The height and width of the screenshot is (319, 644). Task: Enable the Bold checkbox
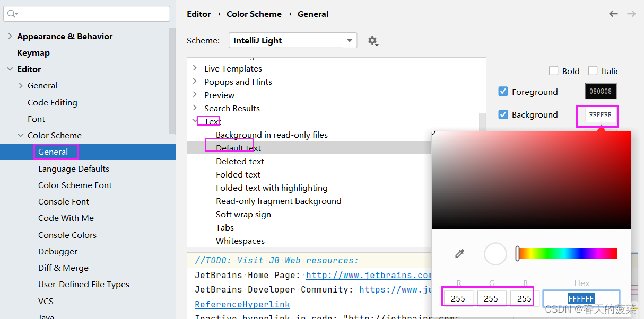pos(553,70)
